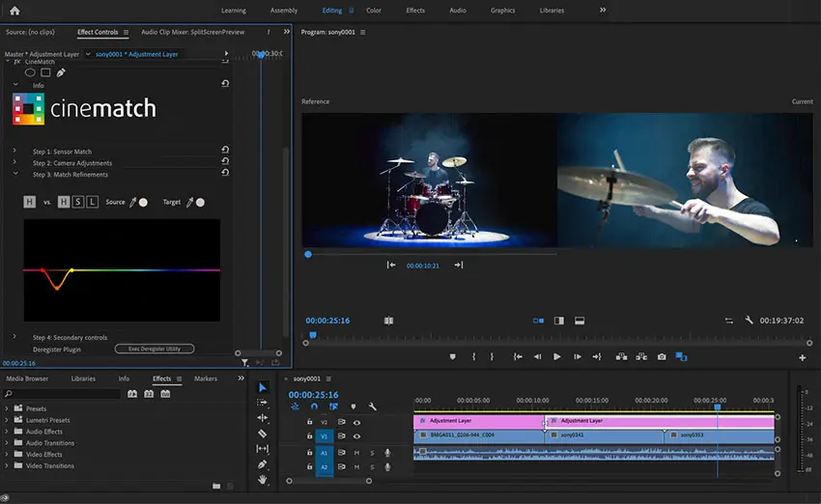Select the Ripple Edit tool
Screen dimensions: 821x504
pos(263,418)
